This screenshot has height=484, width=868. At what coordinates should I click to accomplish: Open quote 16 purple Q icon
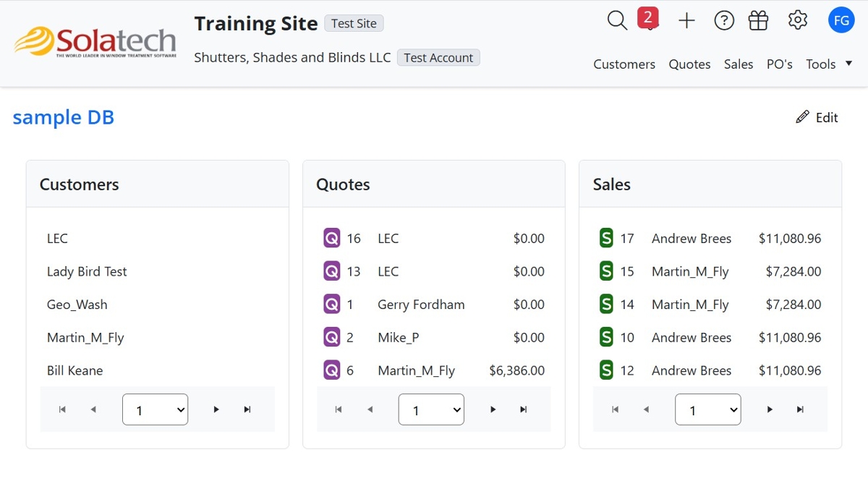[x=332, y=238]
